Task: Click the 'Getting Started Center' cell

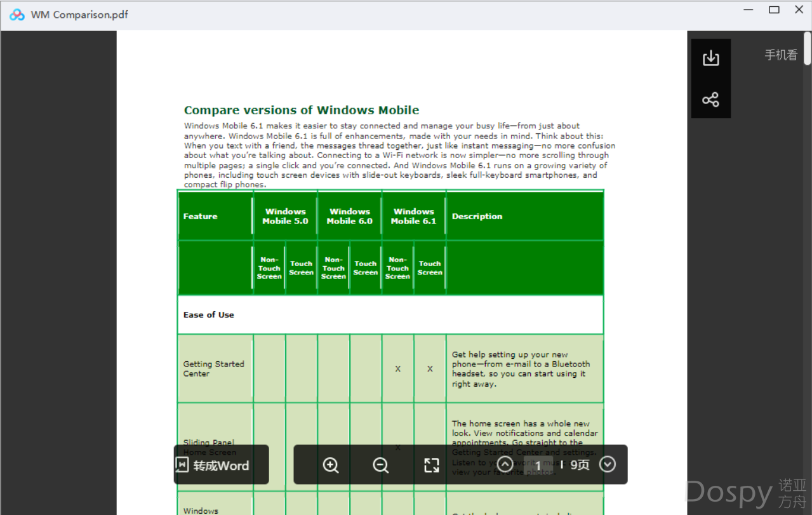Action: pyautogui.click(x=215, y=369)
